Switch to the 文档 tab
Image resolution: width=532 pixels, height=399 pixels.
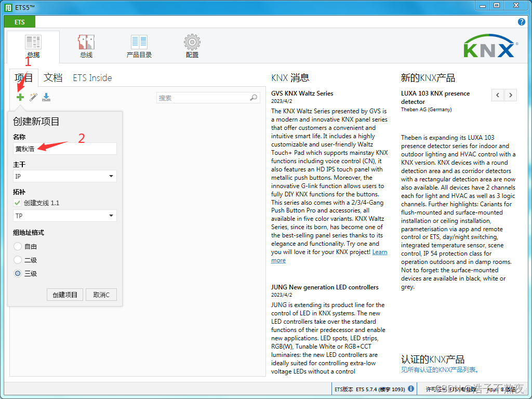53,78
